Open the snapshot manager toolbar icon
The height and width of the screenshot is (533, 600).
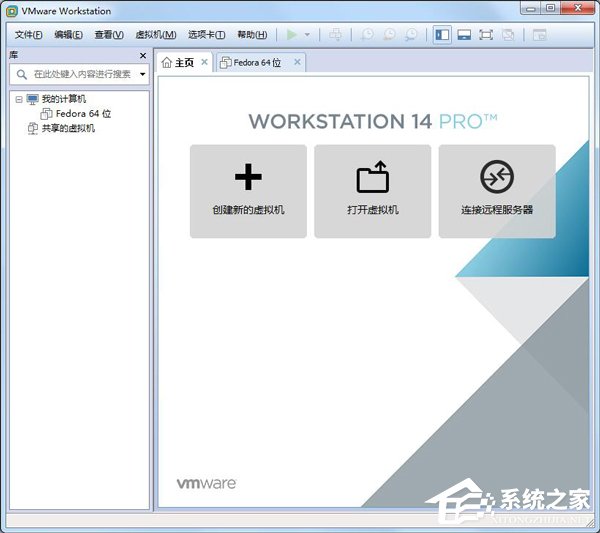click(410, 35)
